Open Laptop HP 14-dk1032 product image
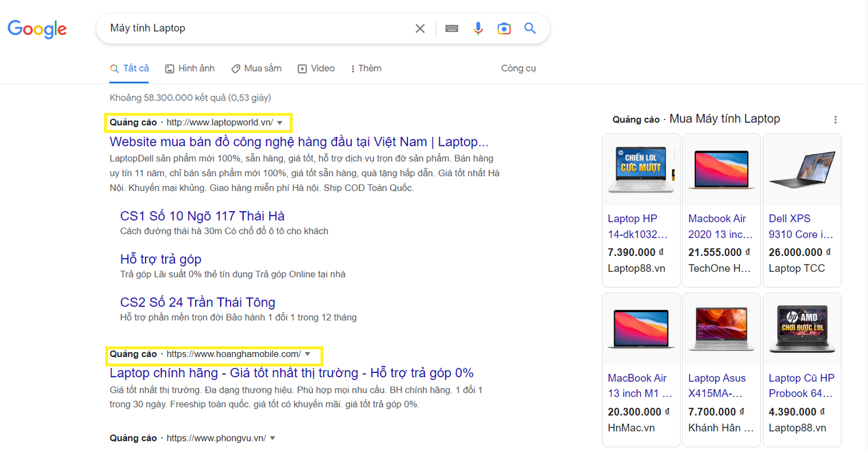 (641, 170)
